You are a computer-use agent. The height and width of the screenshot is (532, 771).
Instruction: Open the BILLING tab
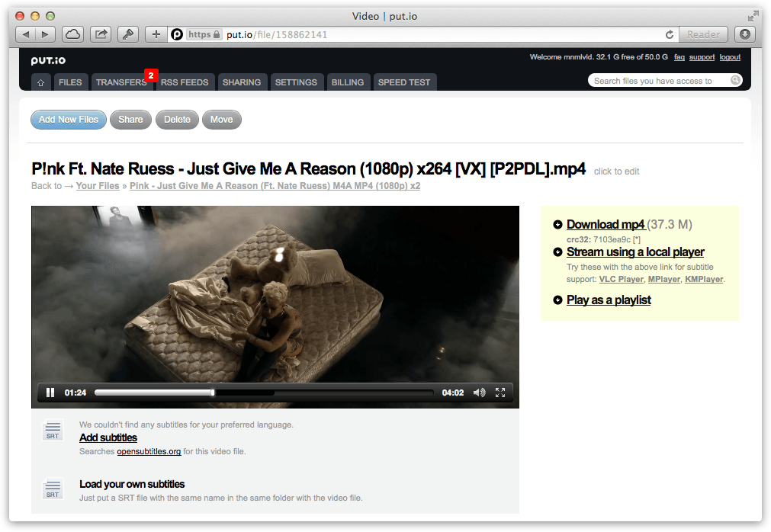coord(348,82)
